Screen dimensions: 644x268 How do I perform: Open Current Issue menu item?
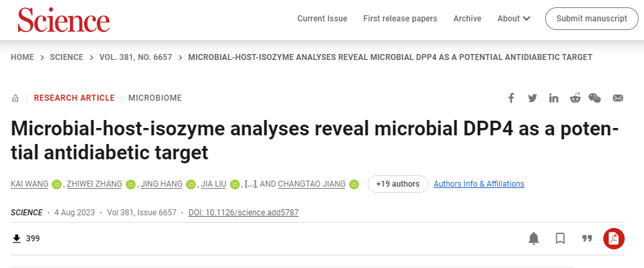click(x=322, y=19)
